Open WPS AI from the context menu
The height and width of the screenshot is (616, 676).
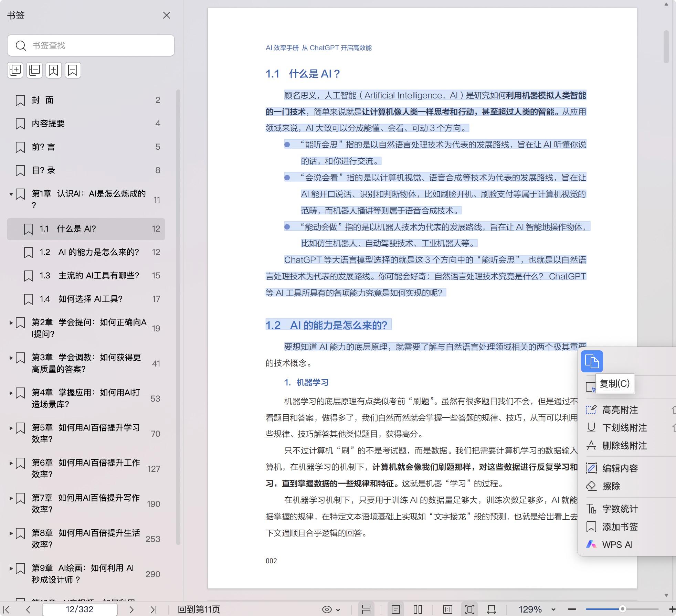626,545
